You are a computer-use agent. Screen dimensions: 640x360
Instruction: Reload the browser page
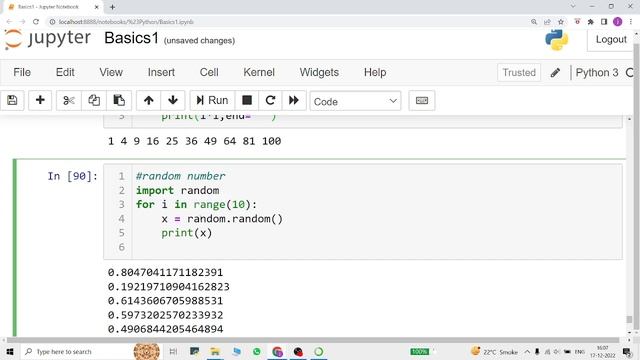point(36,22)
